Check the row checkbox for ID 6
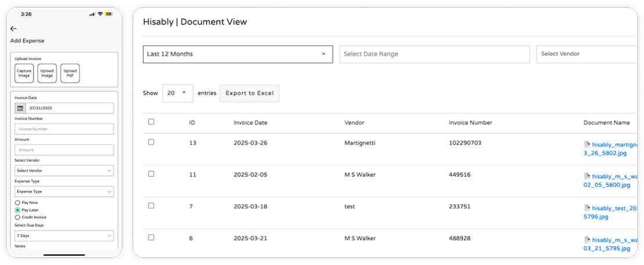The height and width of the screenshot is (265, 644). point(151,238)
